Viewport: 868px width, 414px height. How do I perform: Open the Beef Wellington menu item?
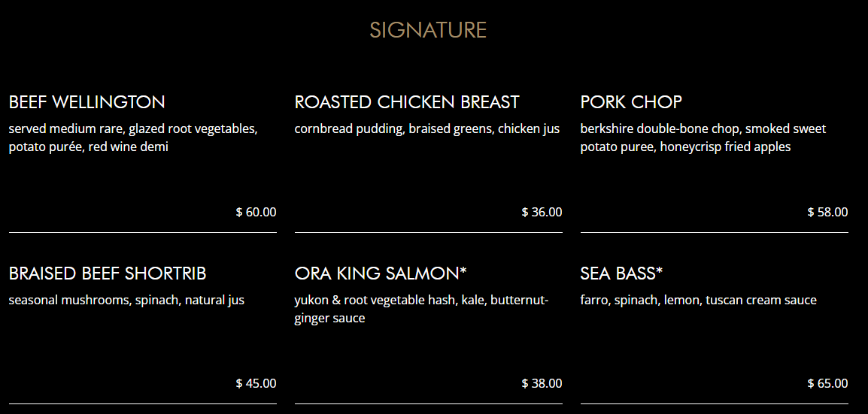tap(87, 102)
